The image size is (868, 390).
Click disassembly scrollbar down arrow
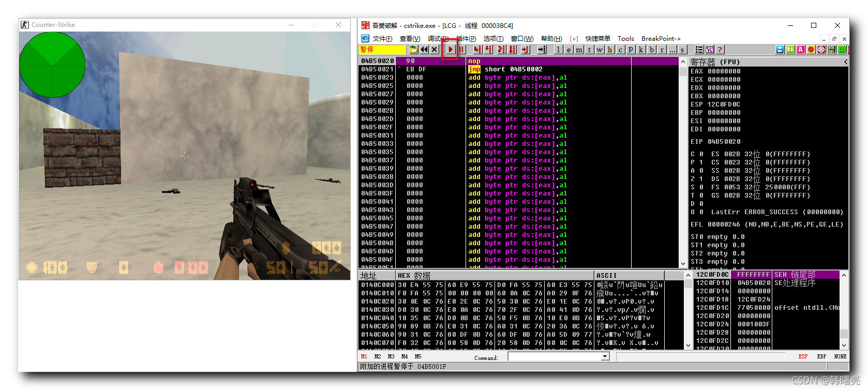tap(683, 263)
